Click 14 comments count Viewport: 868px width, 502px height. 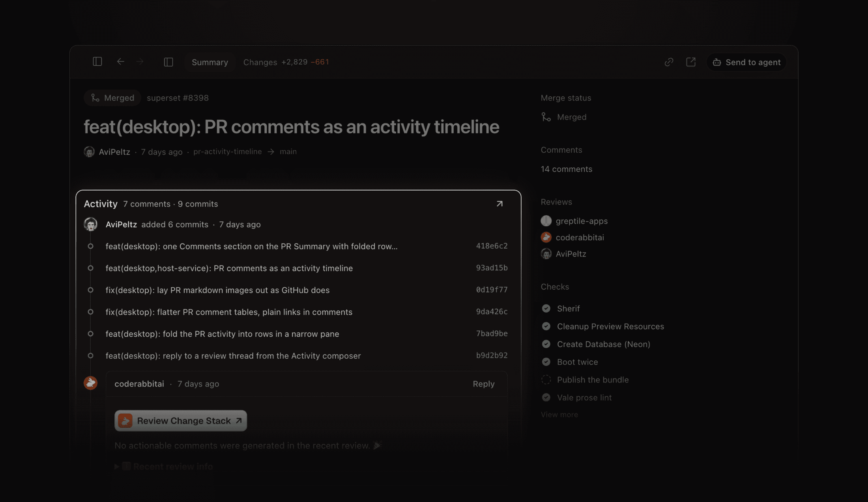pos(566,169)
